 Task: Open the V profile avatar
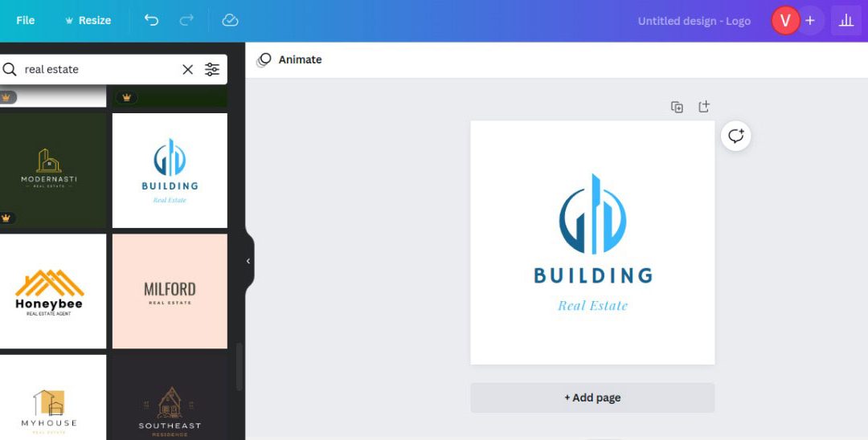pos(785,21)
